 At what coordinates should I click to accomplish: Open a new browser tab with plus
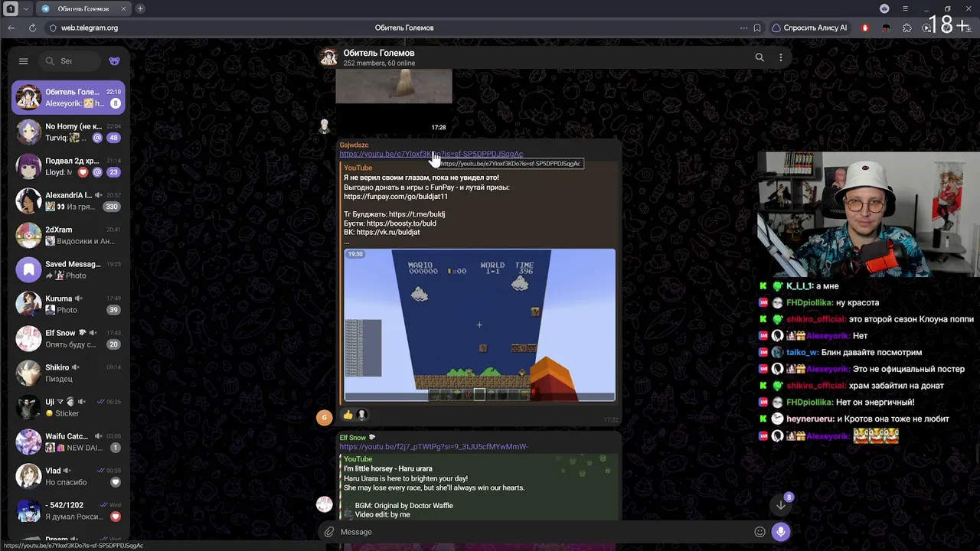pyautogui.click(x=140, y=8)
